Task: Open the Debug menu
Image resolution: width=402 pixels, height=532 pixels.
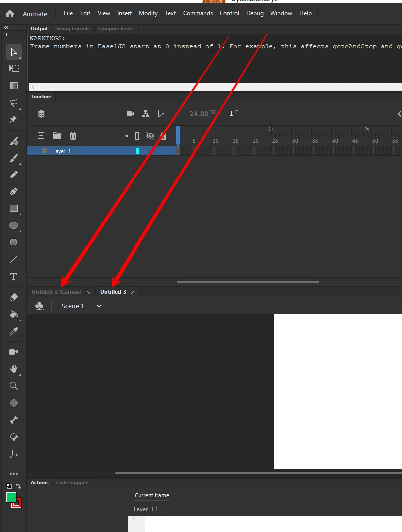Action: coord(255,13)
